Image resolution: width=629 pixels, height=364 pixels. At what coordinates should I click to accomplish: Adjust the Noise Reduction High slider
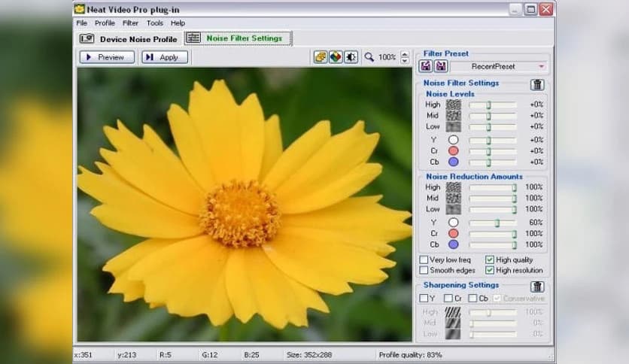point(493,187)
